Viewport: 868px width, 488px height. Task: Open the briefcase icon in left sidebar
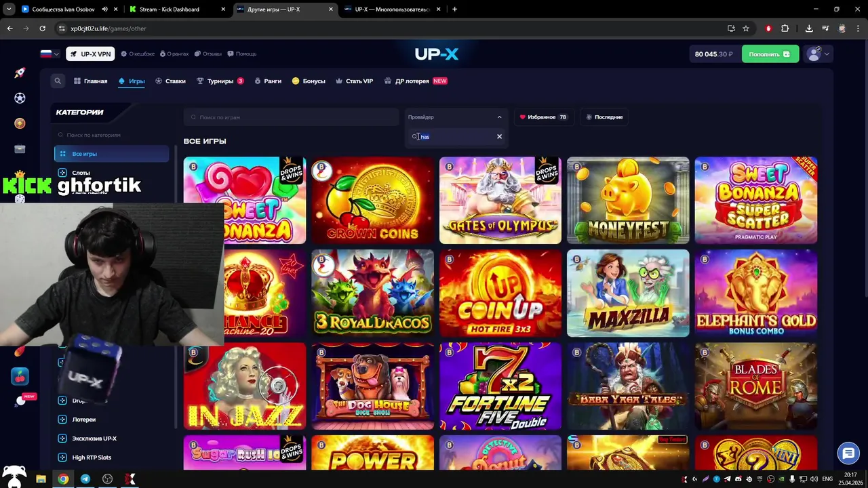point(20,149)
